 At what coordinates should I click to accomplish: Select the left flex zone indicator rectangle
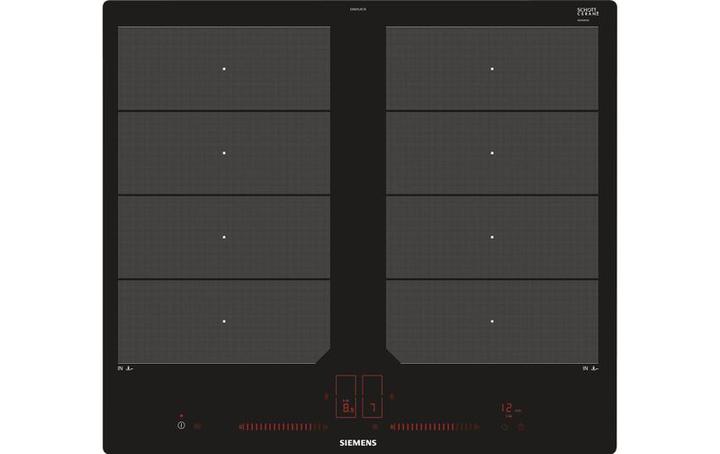click(x=345, y=386)
